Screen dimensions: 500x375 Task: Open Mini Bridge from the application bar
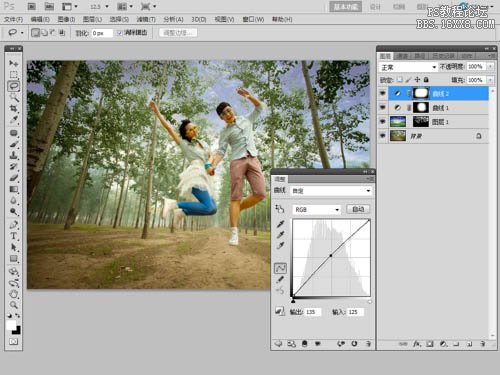49,6
